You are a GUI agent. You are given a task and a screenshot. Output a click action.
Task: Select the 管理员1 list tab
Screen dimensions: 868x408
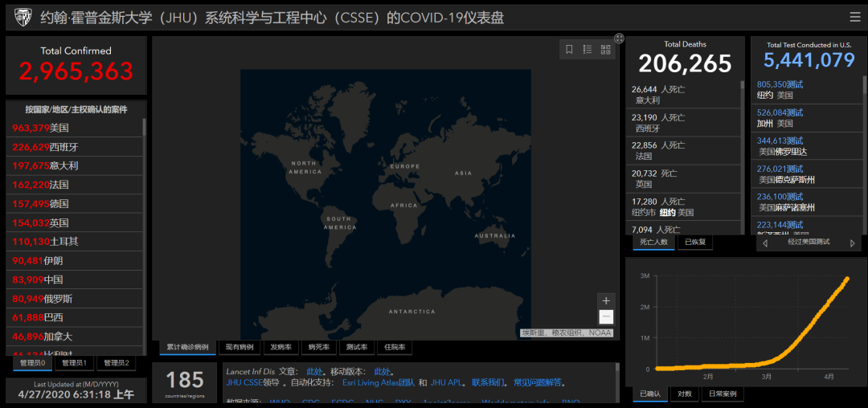point(76,363)
